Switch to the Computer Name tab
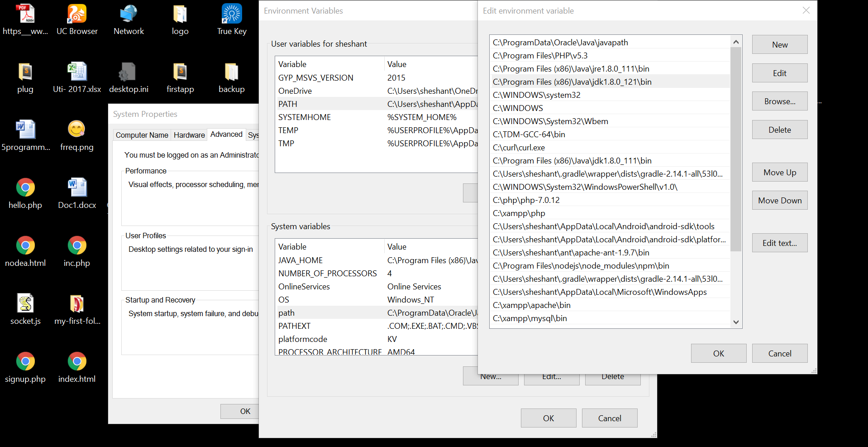Screen dimensions: 868x447 (142, 135)
